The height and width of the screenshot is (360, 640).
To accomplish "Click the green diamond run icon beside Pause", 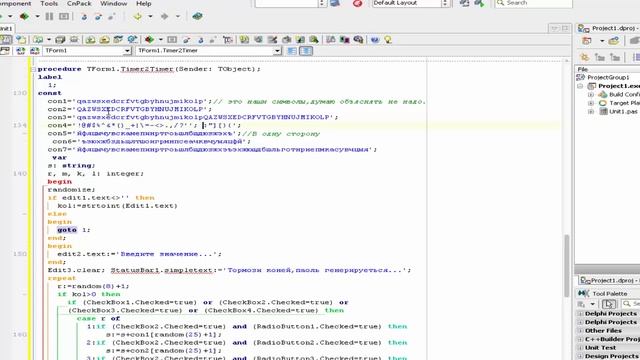I will coord(24,16).
